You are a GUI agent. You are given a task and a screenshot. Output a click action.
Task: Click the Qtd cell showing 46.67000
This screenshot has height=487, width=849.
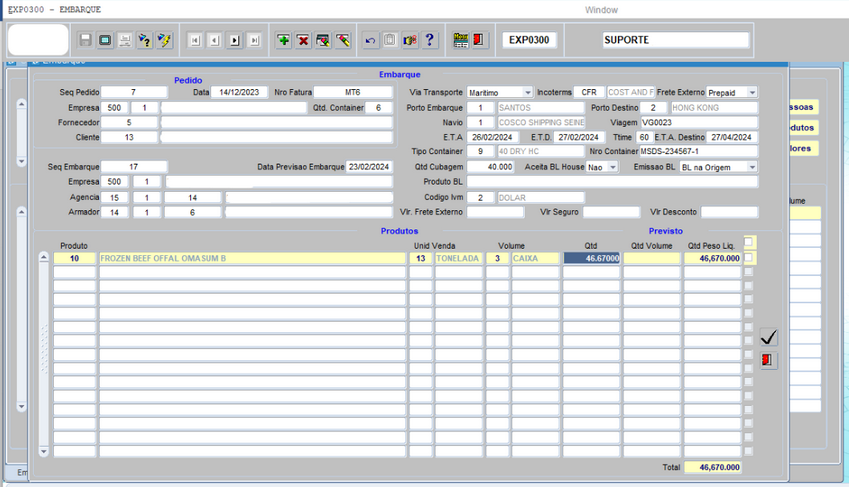point(592,258)
